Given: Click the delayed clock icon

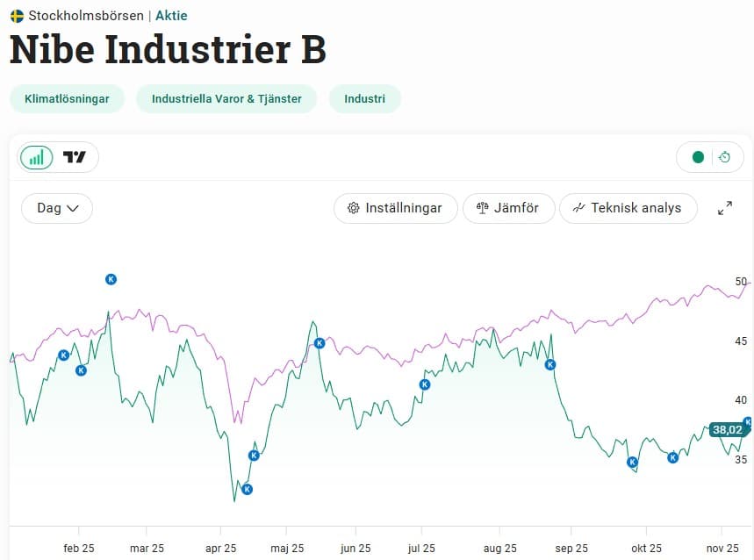Looking at the screenshot, I should click(x=725, y=158).
